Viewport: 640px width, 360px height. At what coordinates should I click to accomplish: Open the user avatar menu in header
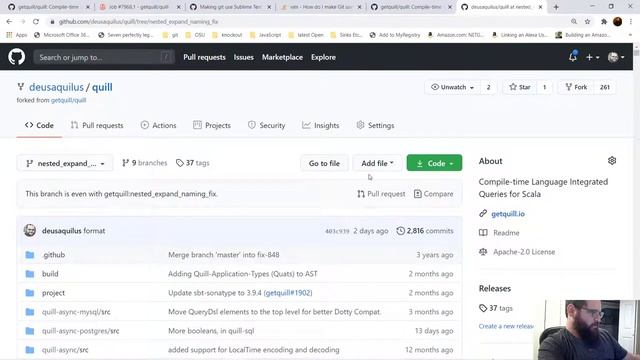click(616, 58)
